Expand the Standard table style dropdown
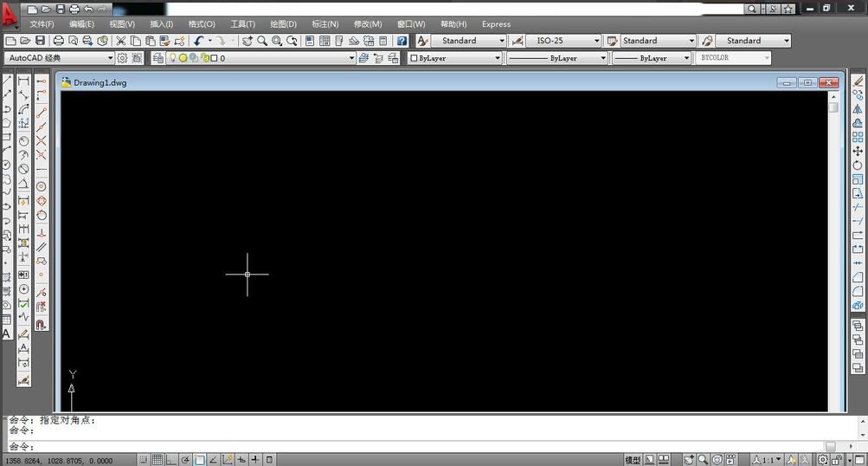Screen dimensions: 868x466 [691, 41]
